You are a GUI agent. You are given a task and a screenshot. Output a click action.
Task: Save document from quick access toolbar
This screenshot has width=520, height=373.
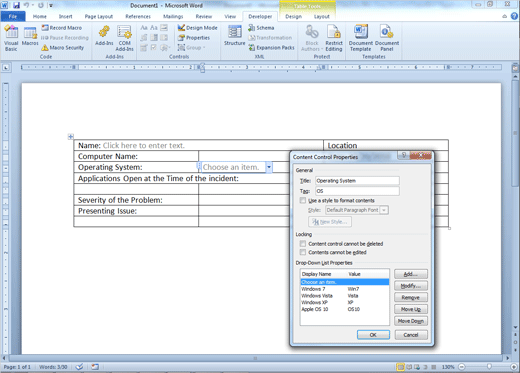coord(16,5)
